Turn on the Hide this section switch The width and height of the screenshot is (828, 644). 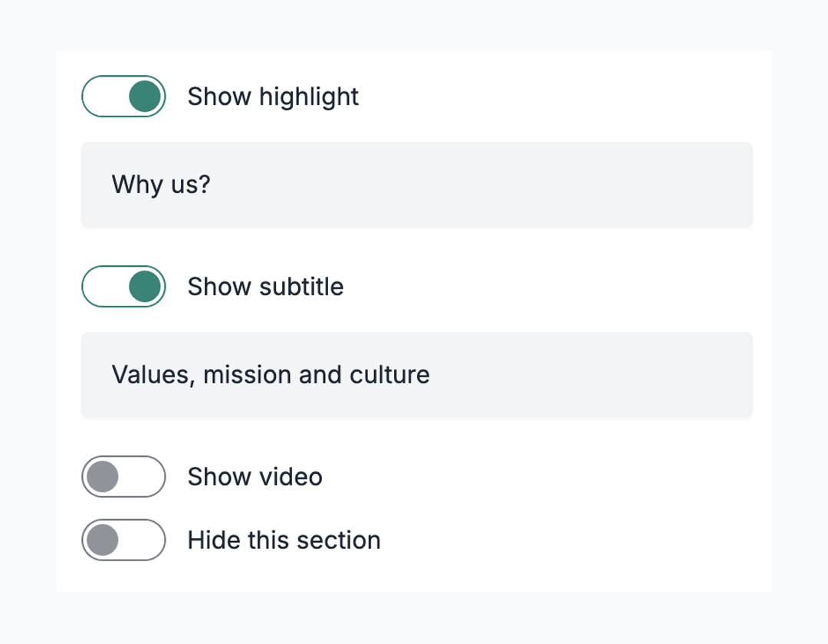tap(123, 540)
